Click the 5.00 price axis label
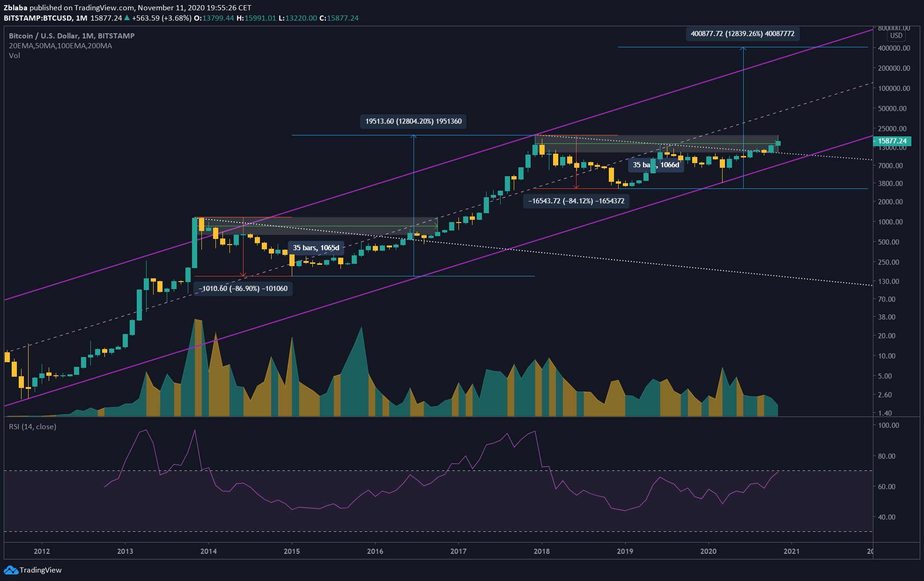Image resolution: width=924 pixels, height=581 pixels. [x=885, y=376]
